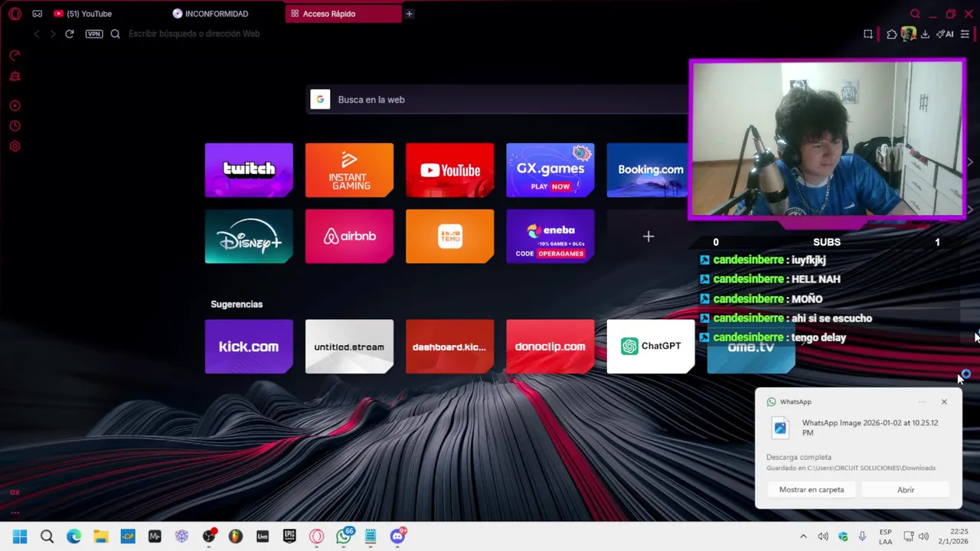Open Settings gear in sidebar
This screenshot has width=980, height=551.
15,146
